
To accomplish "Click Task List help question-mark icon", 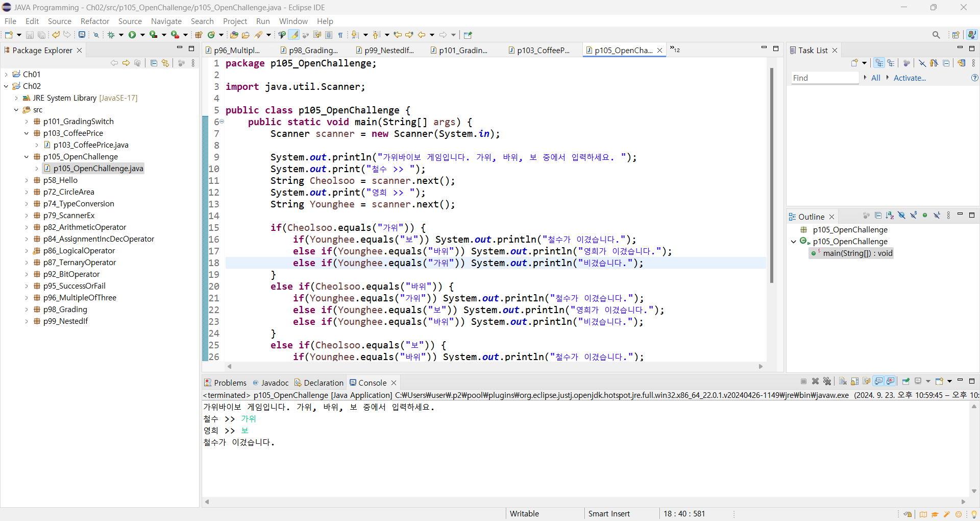I will (x=974, y=78).
